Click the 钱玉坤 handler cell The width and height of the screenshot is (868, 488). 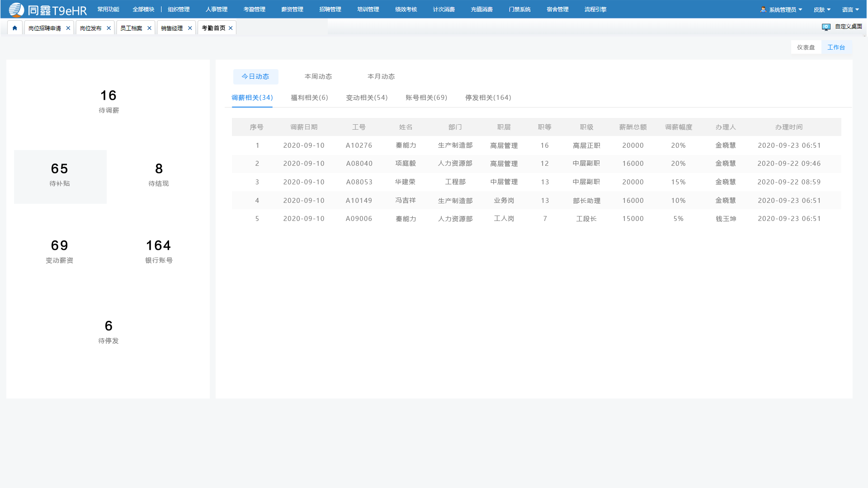(726, 219)
